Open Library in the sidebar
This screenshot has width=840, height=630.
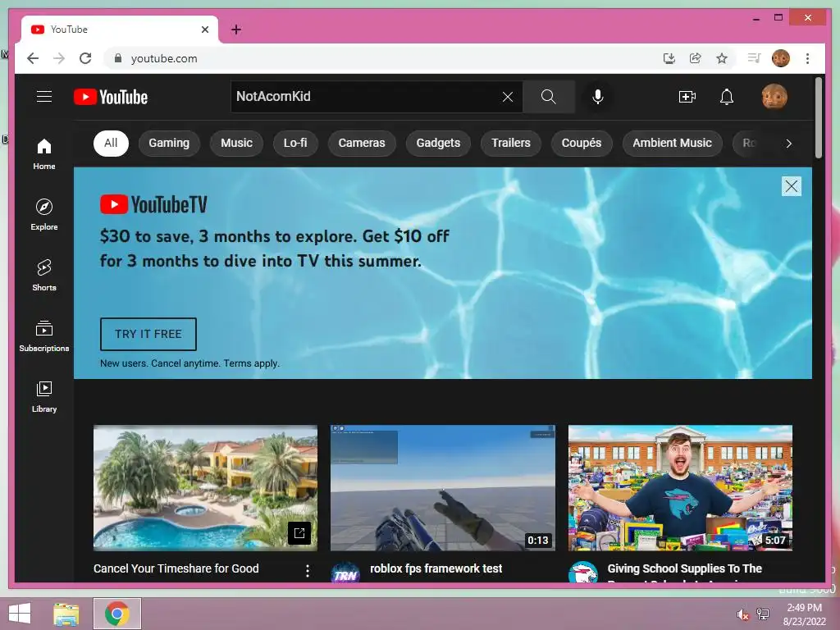point(44,396)
